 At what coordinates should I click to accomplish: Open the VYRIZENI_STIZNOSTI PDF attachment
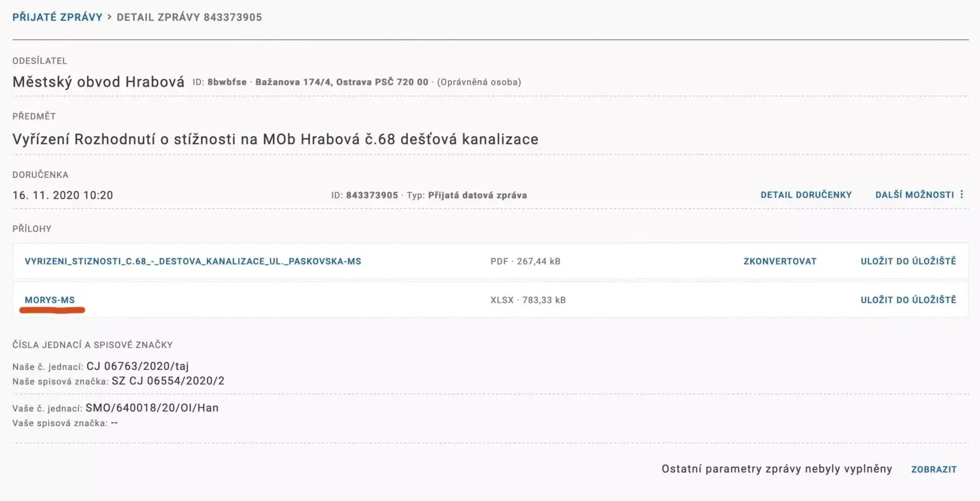pyautogui.click(x=193, y=262)
